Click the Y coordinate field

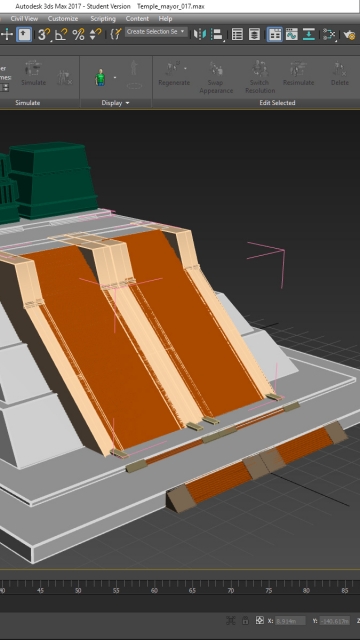[334, 621]
